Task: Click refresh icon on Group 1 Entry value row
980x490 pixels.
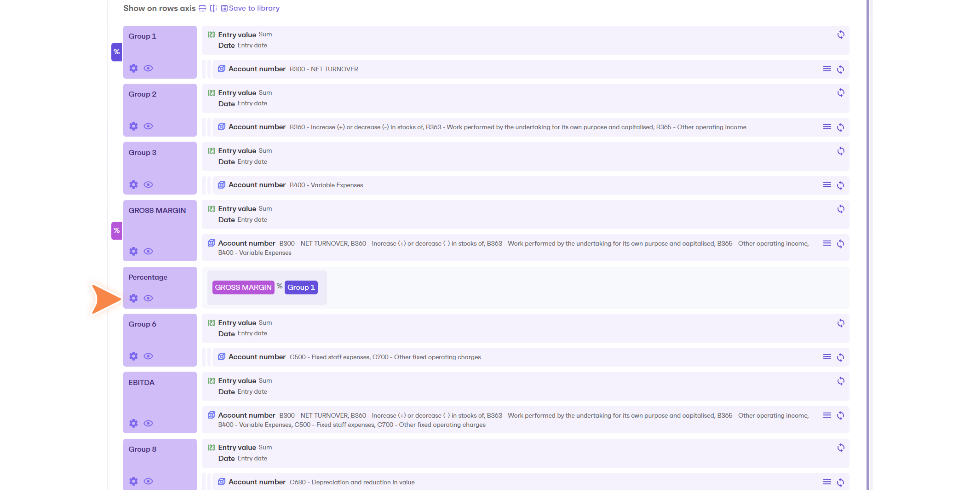Action: pos(841,35)
